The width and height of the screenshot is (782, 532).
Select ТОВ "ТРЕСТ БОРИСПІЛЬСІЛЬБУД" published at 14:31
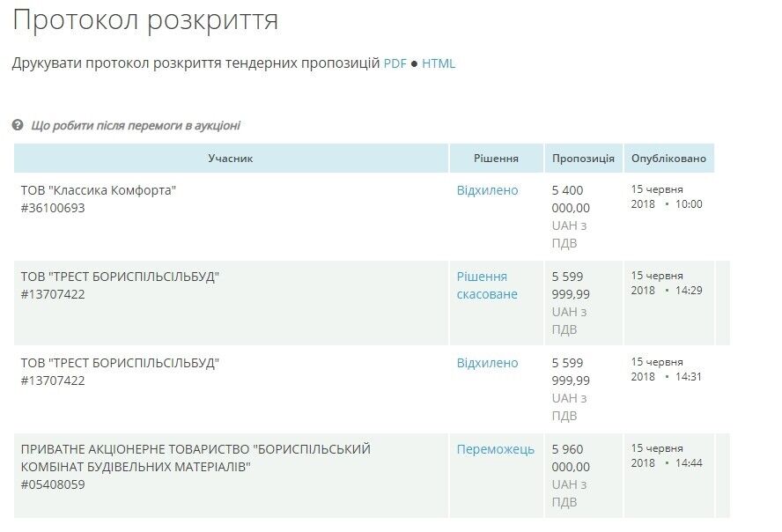pyautogui.click(x=120, y=363)
